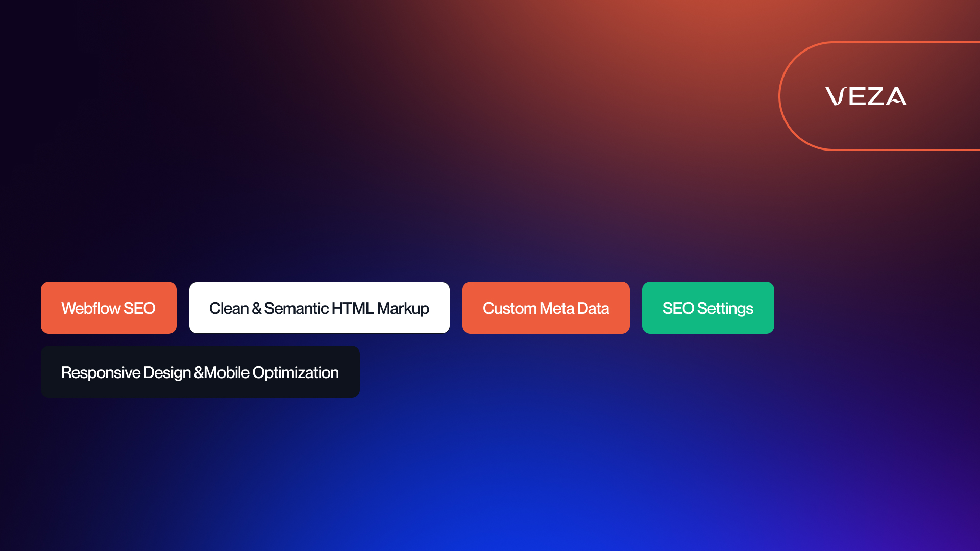Select the green SEO Settings badge
Screen dimensions: 980x551
(x=708, y=308)
